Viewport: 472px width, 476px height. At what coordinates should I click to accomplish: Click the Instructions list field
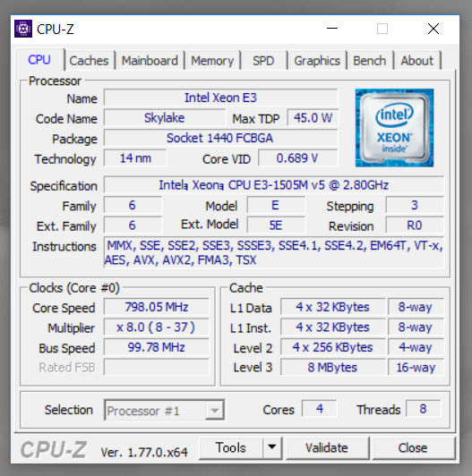[x=274, y=252]
